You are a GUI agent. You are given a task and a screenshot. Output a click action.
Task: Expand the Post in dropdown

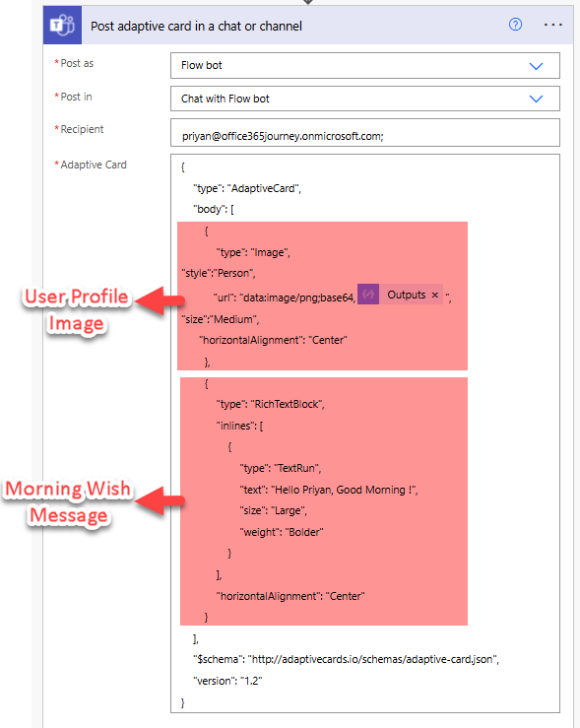point(536,99)
